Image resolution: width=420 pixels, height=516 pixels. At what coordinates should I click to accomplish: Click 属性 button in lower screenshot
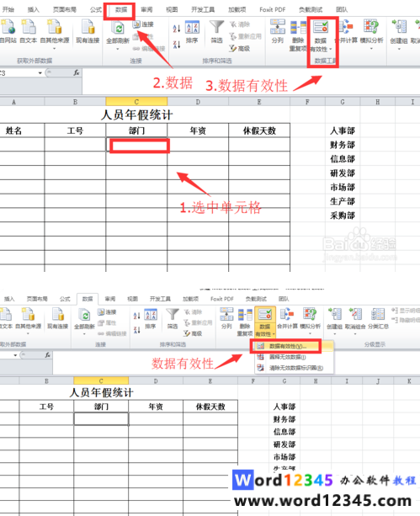(x=107, y=323)
